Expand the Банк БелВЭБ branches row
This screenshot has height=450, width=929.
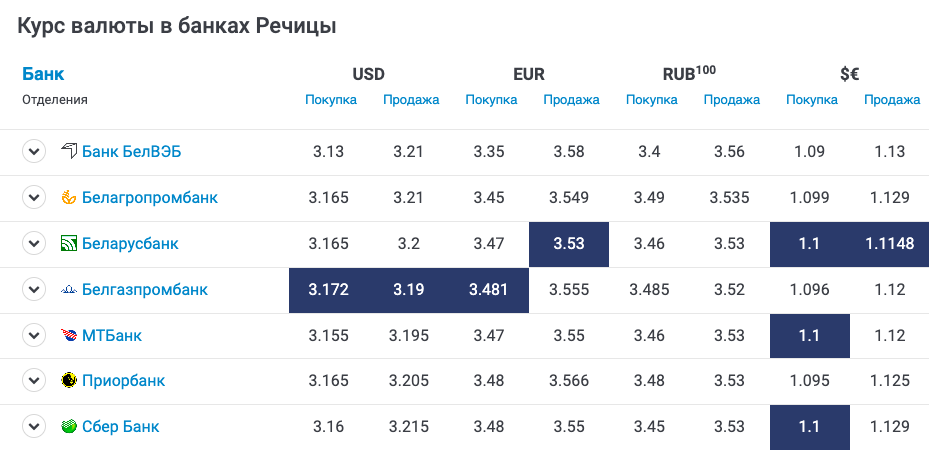[34, 152]
